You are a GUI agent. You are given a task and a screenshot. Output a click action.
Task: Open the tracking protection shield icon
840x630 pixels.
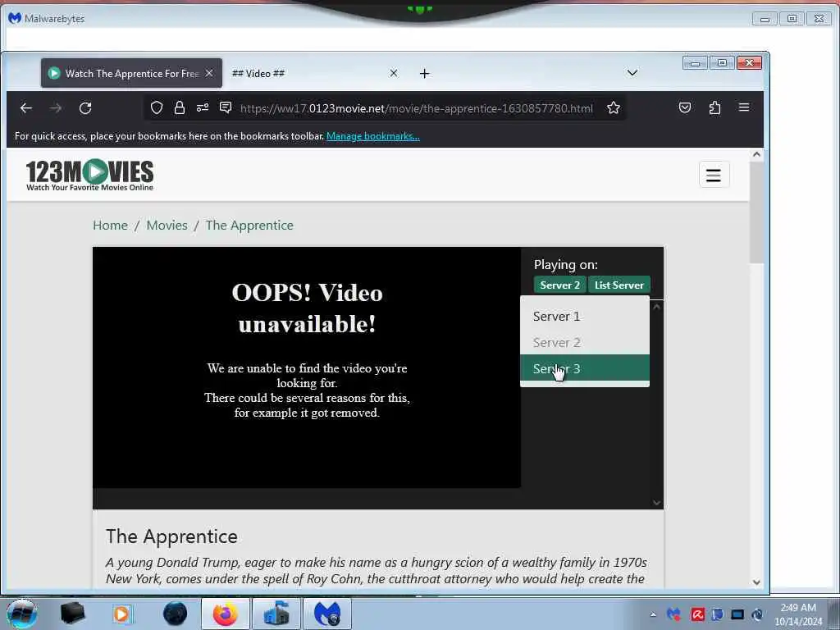[x=157, y=107]
